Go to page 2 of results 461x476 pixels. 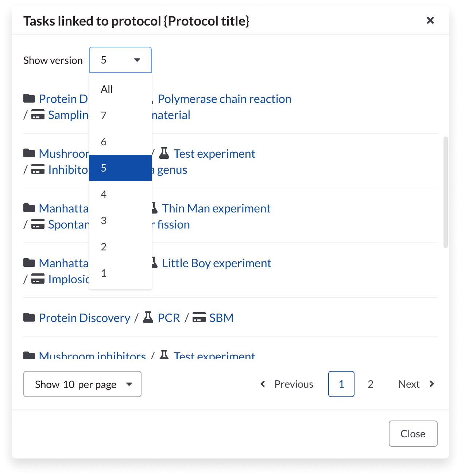[x=371, y=384]
